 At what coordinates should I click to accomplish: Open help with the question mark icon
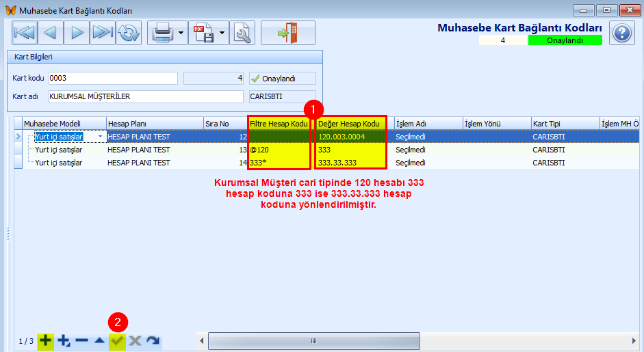click(622, 33)
